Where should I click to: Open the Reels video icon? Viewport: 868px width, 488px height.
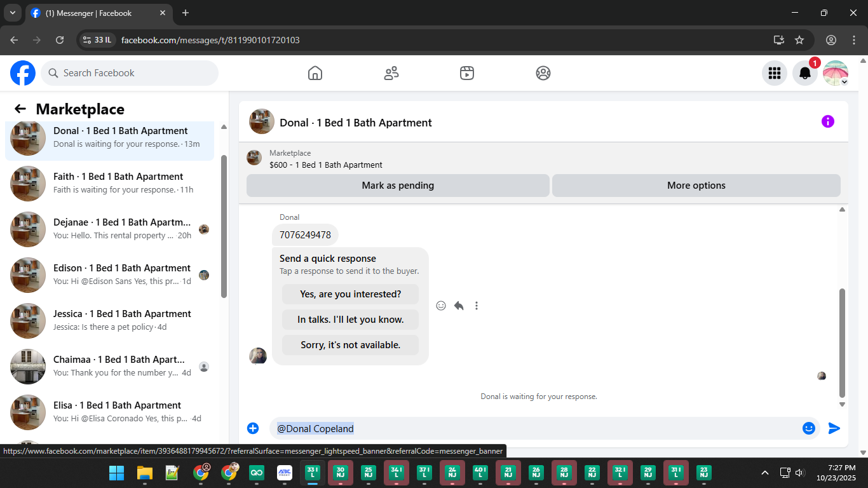click(x=467, y=73)
